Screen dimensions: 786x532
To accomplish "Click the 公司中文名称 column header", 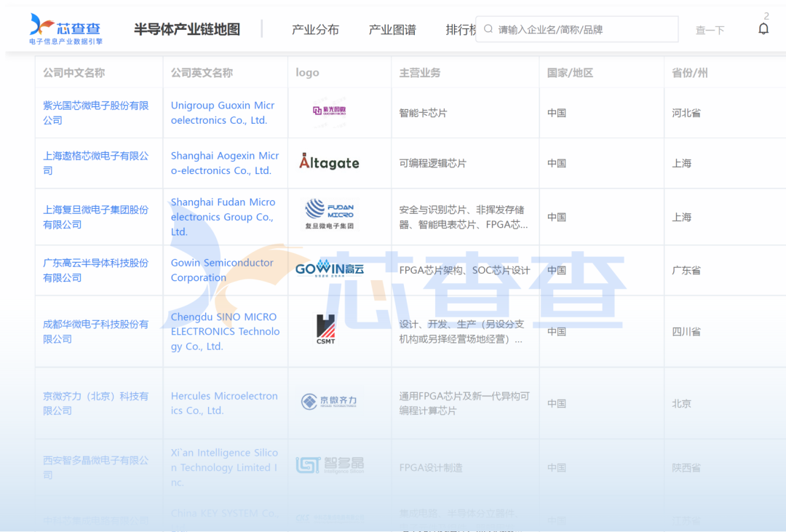I will click(74, 73).
